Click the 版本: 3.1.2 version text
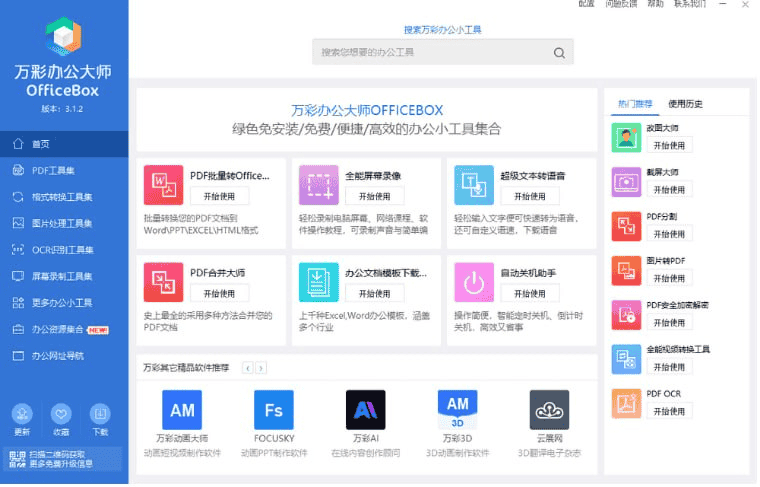Image resolution: width=760 pixels, height=487 pixels. click(x=63, y=110)
